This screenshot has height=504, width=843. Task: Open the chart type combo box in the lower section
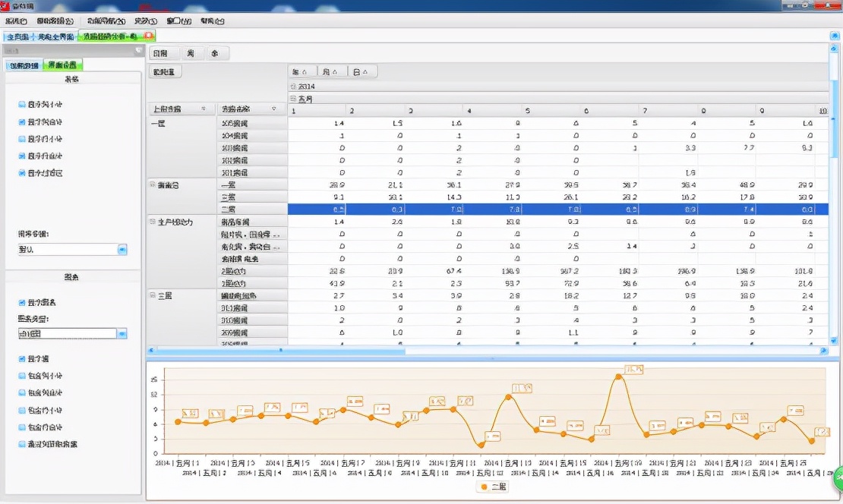click(x=122, y=334)
